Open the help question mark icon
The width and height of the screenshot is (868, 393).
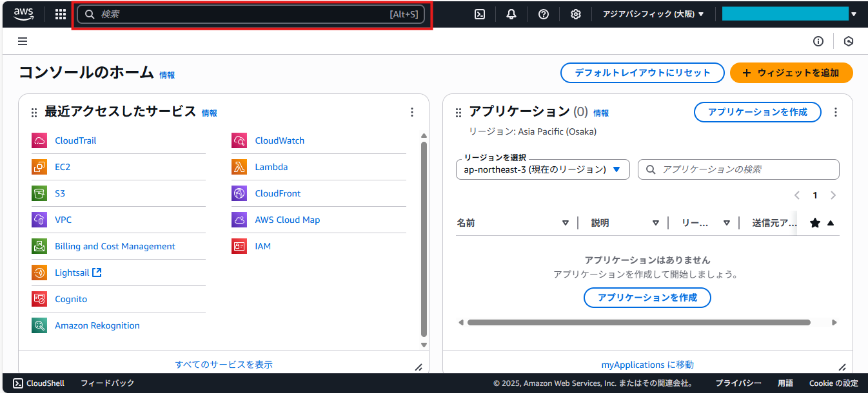point(544,14)
